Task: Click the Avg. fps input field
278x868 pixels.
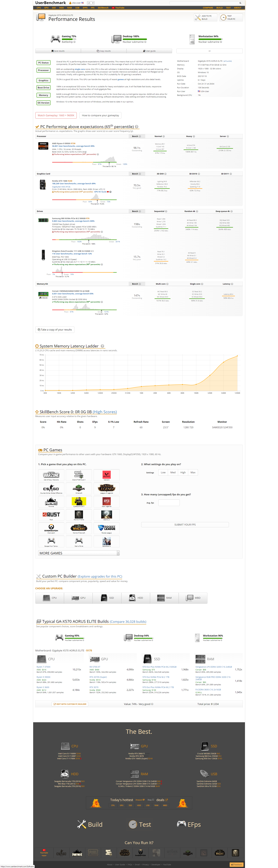Action: 169,503
